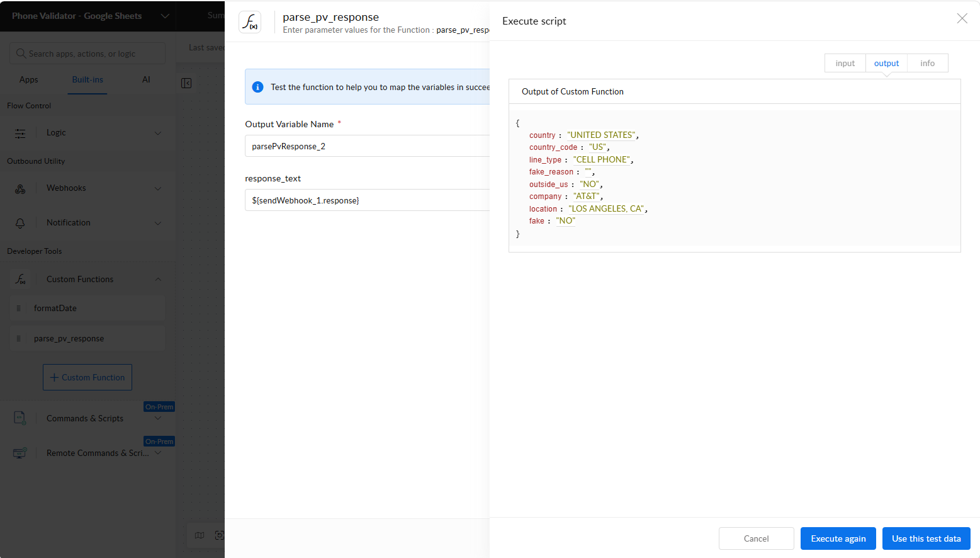Click the Notification bell icon

(20, 223)
